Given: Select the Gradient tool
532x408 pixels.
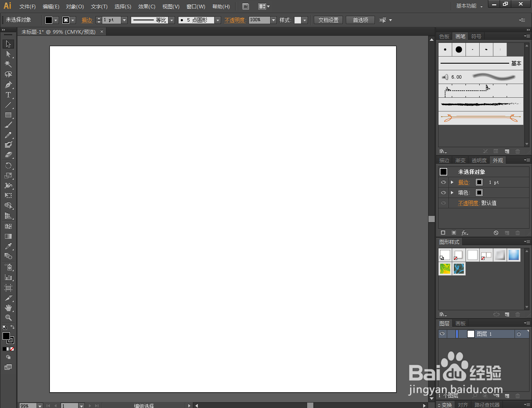Looking at the screenshot, I should [x=8, y=236].
